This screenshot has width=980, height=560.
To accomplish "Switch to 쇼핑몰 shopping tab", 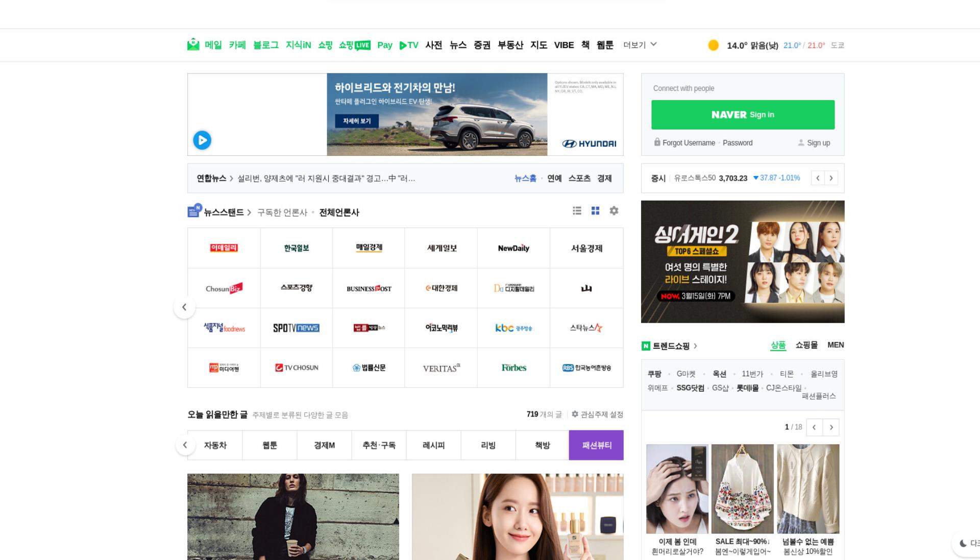I will 806,345.
